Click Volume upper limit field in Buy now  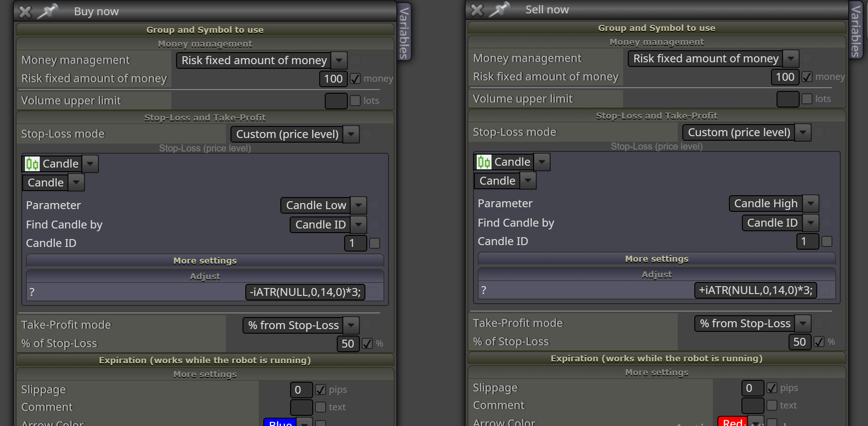(x=336, y=101)
